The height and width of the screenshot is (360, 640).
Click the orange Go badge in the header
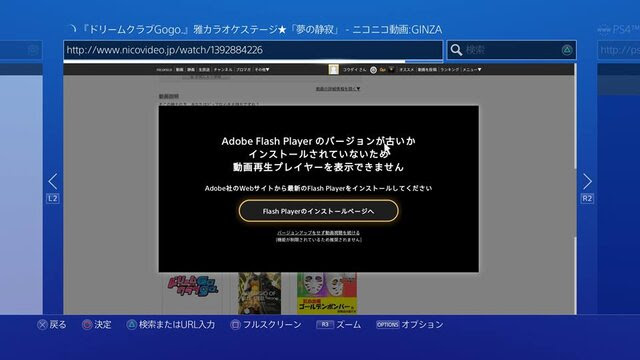coord(382,70)
